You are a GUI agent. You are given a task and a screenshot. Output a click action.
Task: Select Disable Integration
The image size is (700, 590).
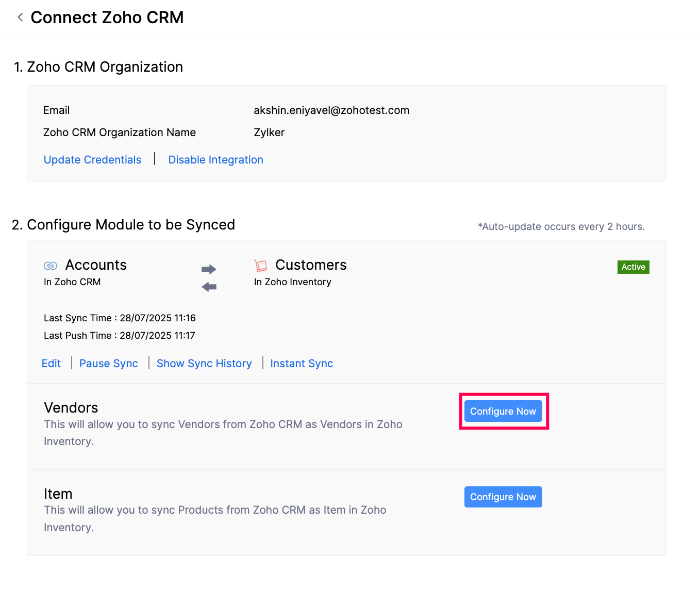click(215, 160)
